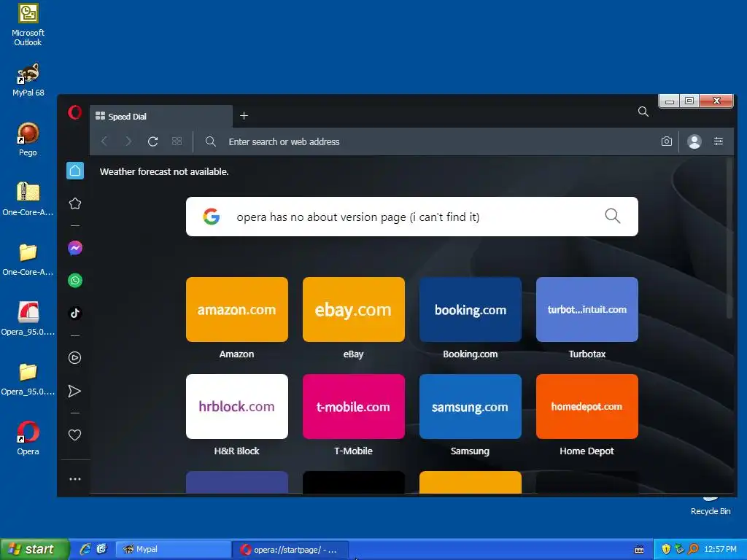This screenshot has height=560, width=747.
Task: Open Messenger in the sidebar
Action: pos(75,248)
